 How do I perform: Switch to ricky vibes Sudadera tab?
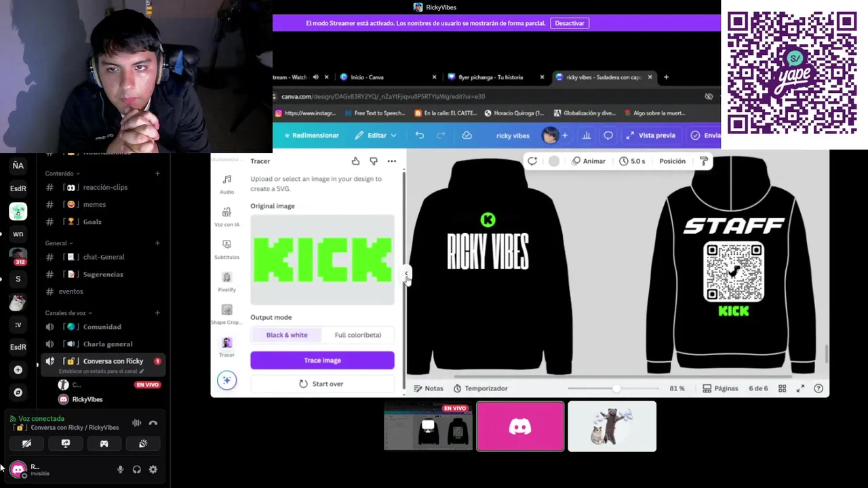pos(604,77)
